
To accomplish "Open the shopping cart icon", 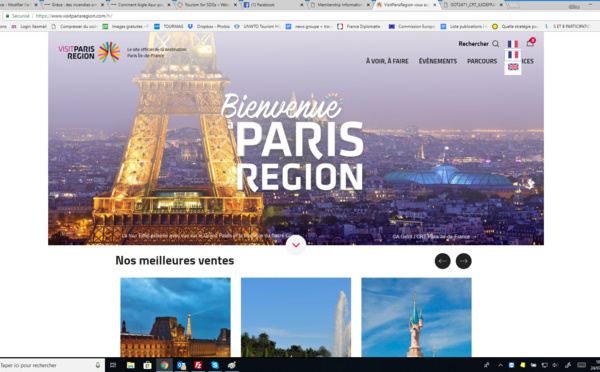I will click(x=530, y=42).
